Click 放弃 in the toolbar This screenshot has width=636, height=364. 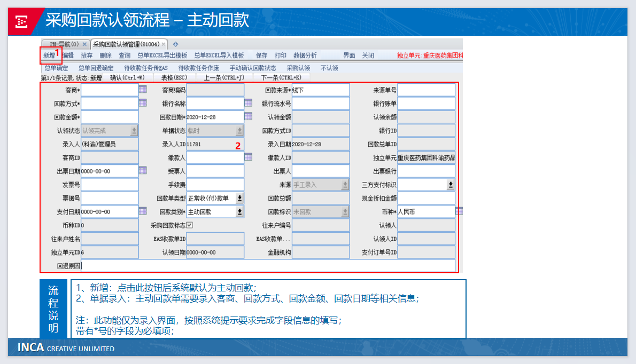point(87,56)
